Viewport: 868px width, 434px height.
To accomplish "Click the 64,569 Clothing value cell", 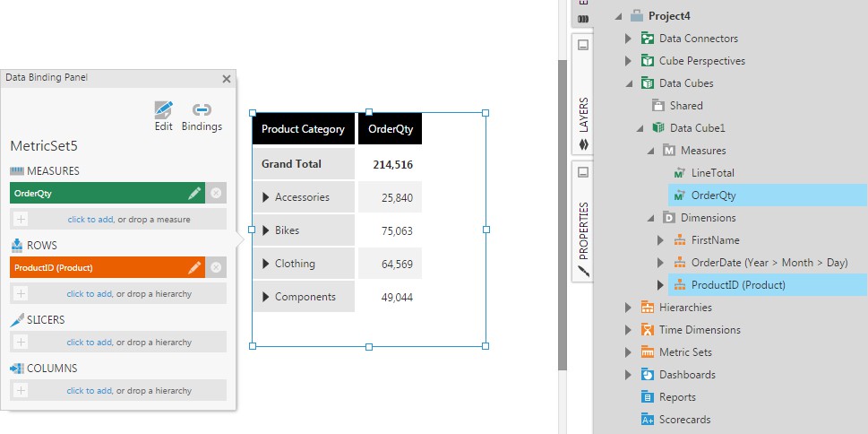I will (x=391, y=264).
